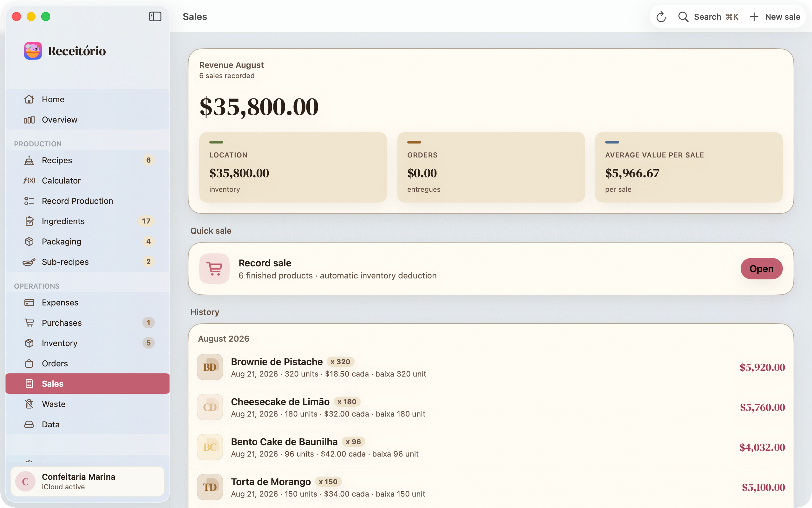Viewport: 812px width, 508px height.
Task: Click the Brownie de Pistache sale title
Action: (277, 362)
